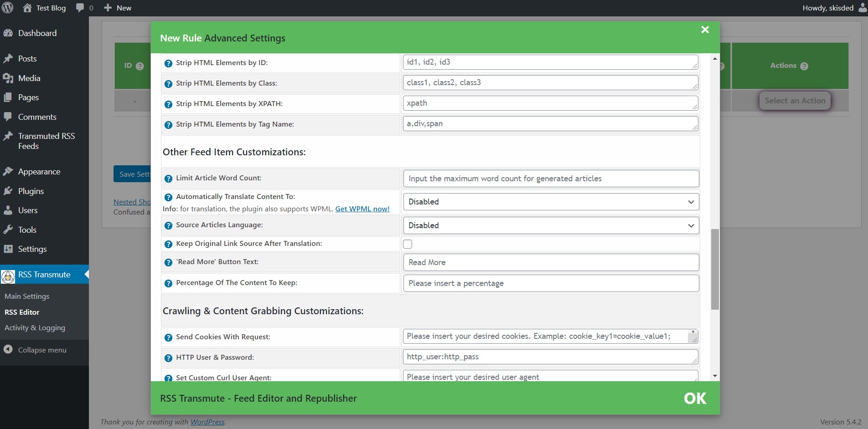868x429 pixels.
Task: Click help icon for Strip HTML Elements by Class
Action: pyautogui.click(x=168, y=84)
